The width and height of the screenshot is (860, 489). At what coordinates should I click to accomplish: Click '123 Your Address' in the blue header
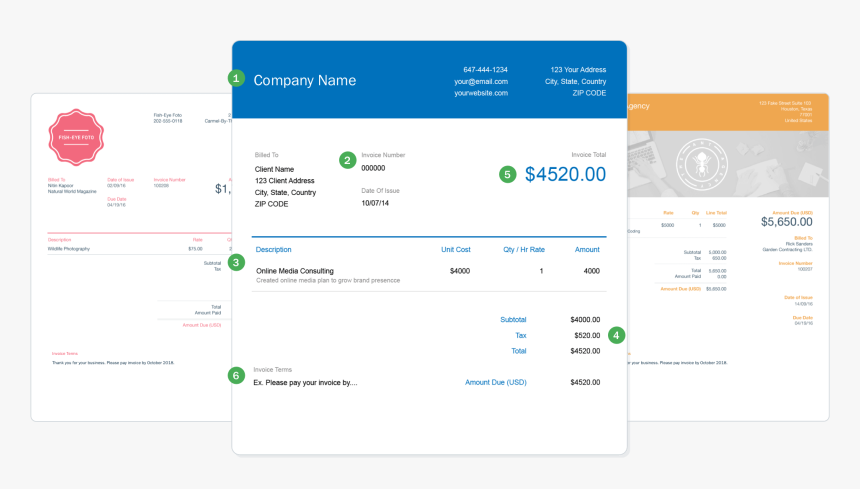[578, 70]
